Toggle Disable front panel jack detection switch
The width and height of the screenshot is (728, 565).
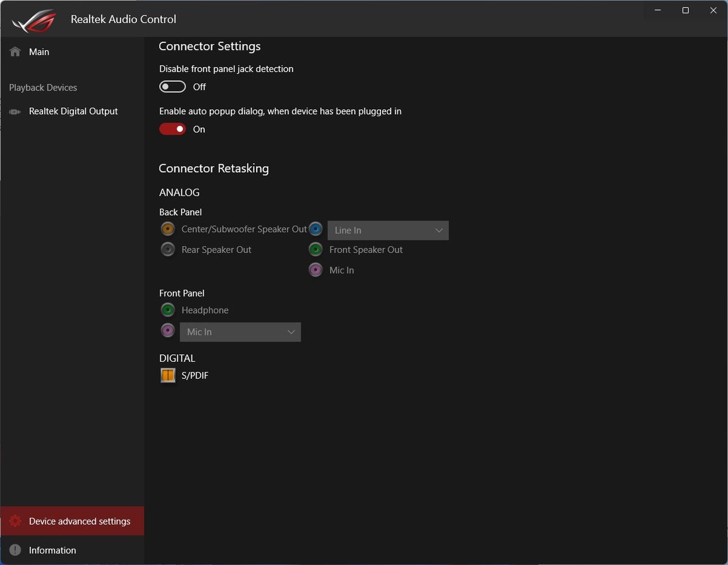172,87
